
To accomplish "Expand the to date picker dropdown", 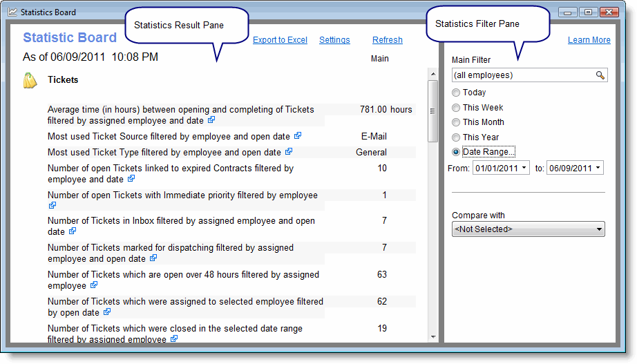I will click(x=598, y=169).
